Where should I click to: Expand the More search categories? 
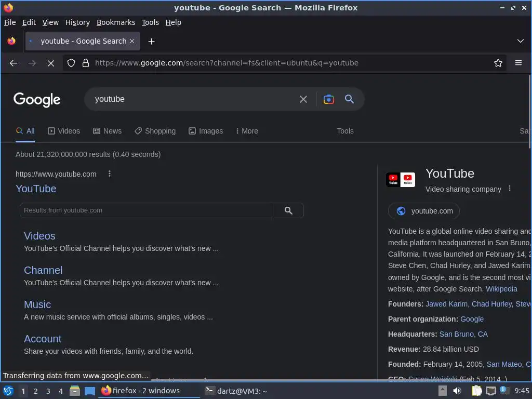(x=247, y=131)
